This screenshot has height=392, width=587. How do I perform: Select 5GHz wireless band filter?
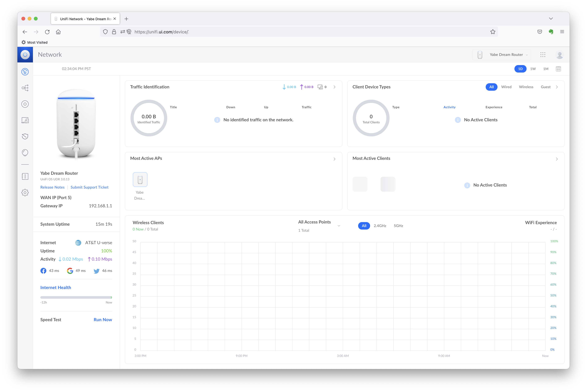pyautogui.click(x=398, y=226)
